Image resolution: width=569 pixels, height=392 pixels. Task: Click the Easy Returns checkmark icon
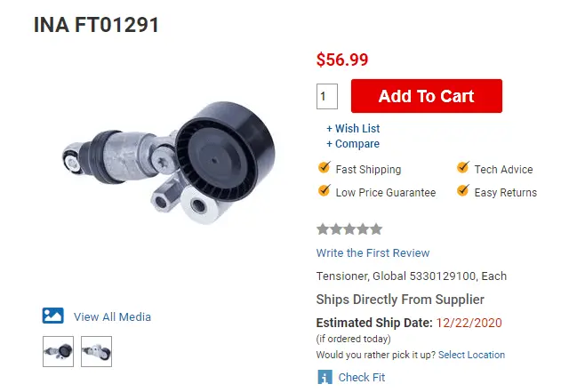462,190
